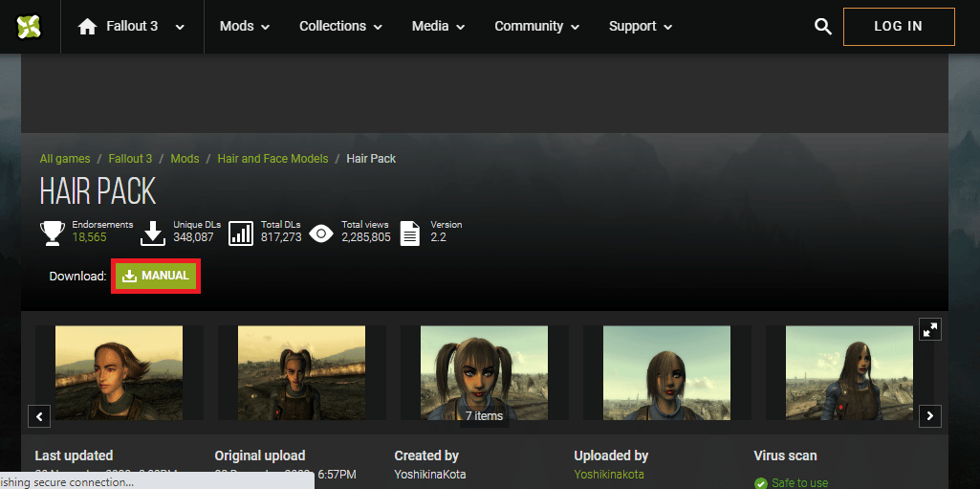The width and height of the screenshot is (980, 489).
Task: Click the Original upload heading
Action: point(260,456)
